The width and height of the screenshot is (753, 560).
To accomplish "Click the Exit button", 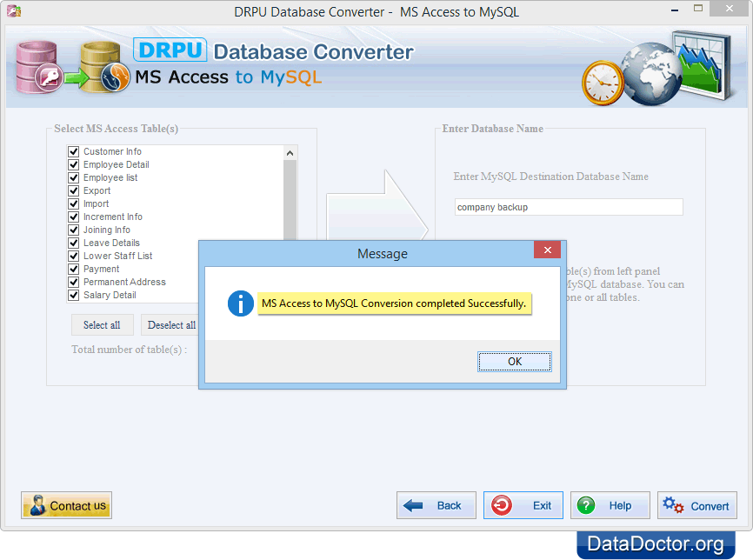I will (x=523, y=505).
